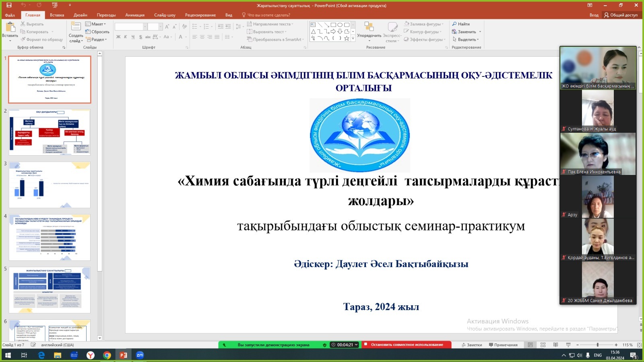The height and width of the screenshot is (362, 644).
Task: Select slide 3 thumbnail
Action: 50,185
